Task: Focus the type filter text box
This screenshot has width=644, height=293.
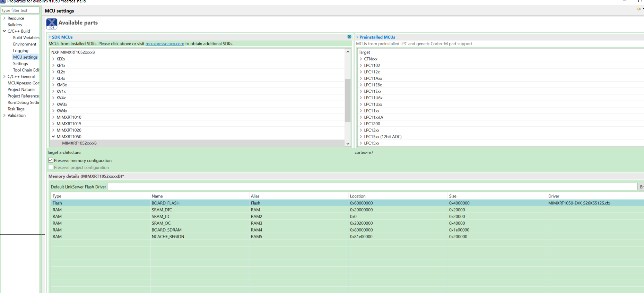Action: (20, 10)
